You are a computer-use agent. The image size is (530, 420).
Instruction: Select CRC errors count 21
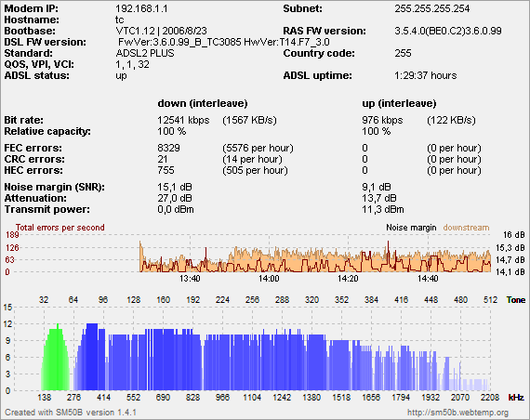tap(163, 159)
